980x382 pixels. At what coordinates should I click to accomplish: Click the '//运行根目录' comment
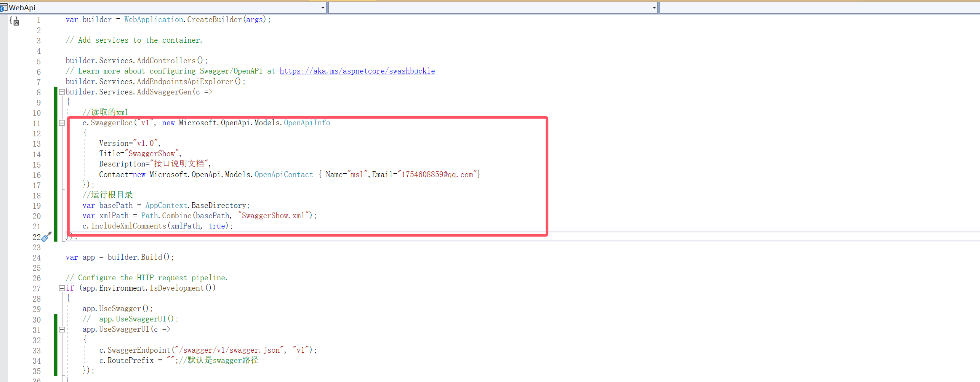[108, 195]
